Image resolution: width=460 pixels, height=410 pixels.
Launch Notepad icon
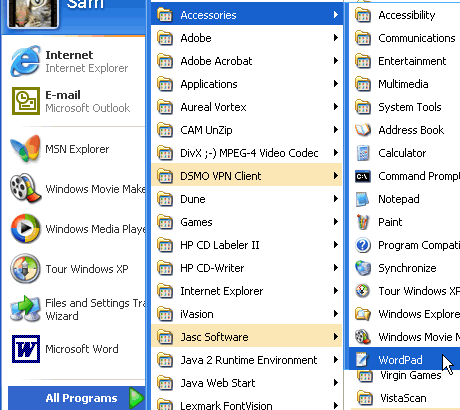click(x=363, y=199)
